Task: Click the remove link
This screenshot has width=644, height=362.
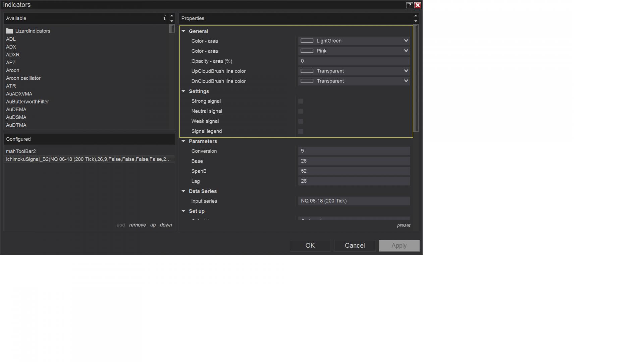Action: (137, 225)
